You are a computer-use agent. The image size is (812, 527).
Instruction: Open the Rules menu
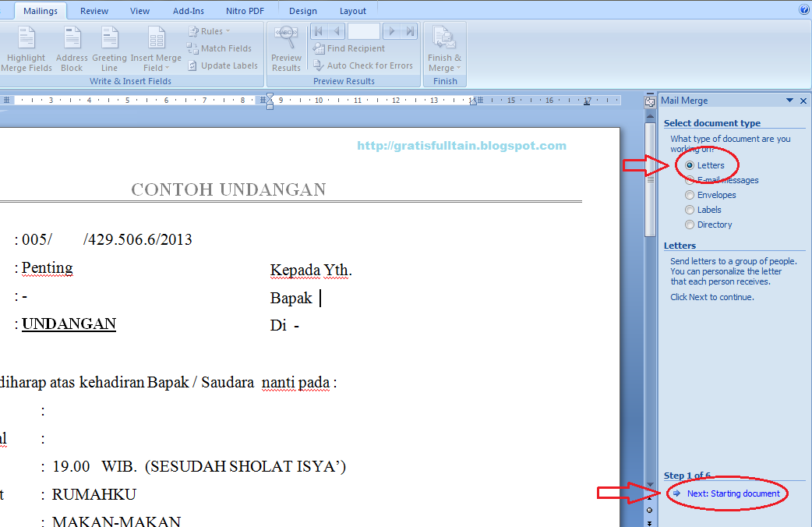click(209, 31)
